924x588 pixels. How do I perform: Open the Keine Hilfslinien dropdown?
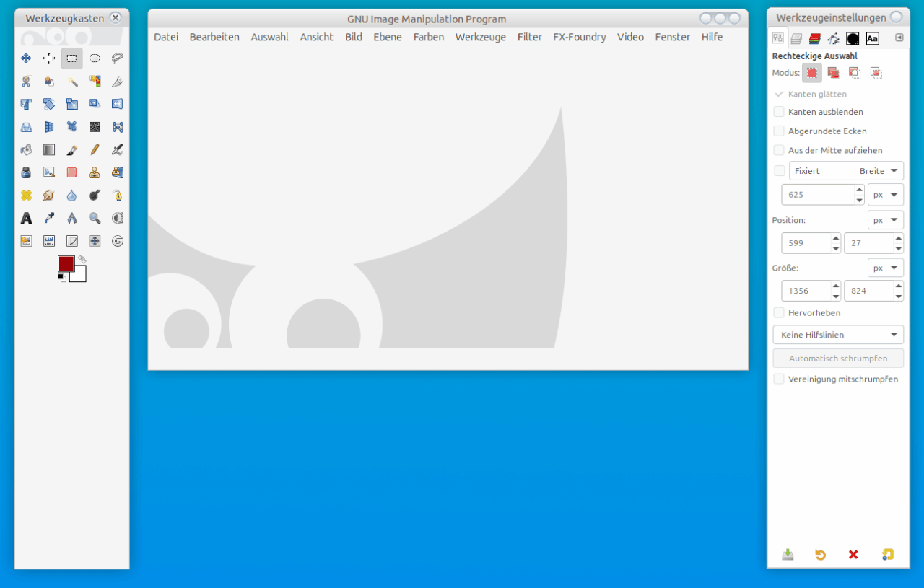(838, 335)
